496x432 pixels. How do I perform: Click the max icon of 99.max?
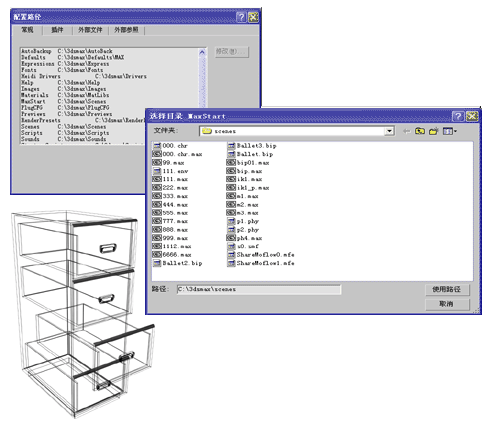pos(157,163)
